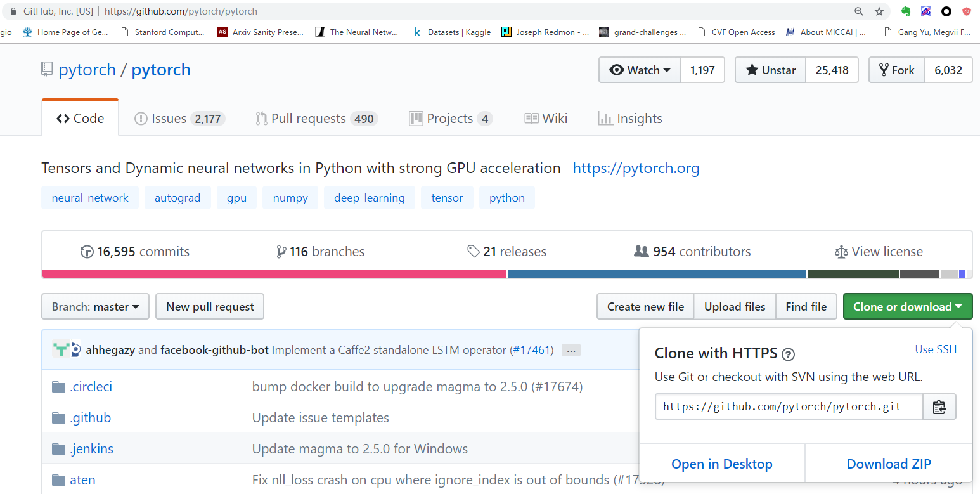Open the Insights tab
The width and height of the screenshot is (980, 494).
(630, 119)
